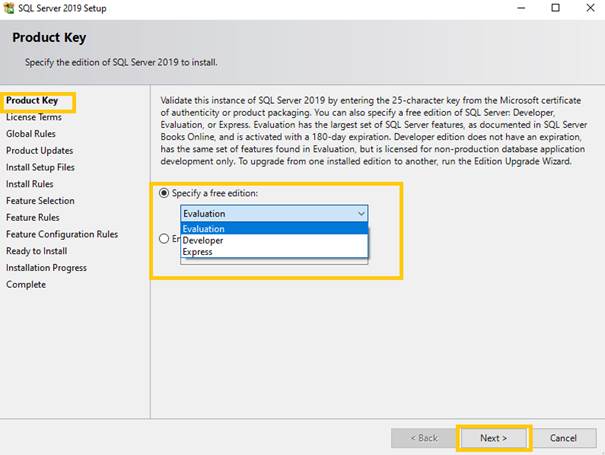Viewport: 605px width, 455px height.
Task: Select the 'Enter the product key' radio button
Action: point(165,238)
